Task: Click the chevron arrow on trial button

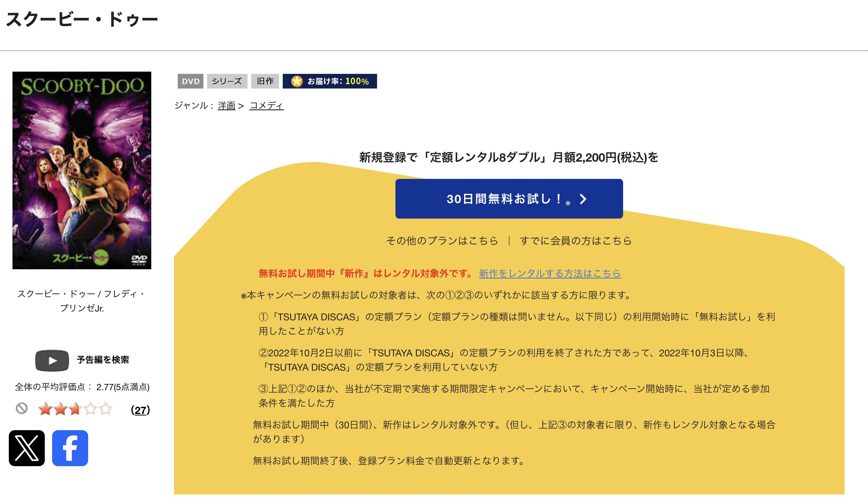Action: (583, 199)
